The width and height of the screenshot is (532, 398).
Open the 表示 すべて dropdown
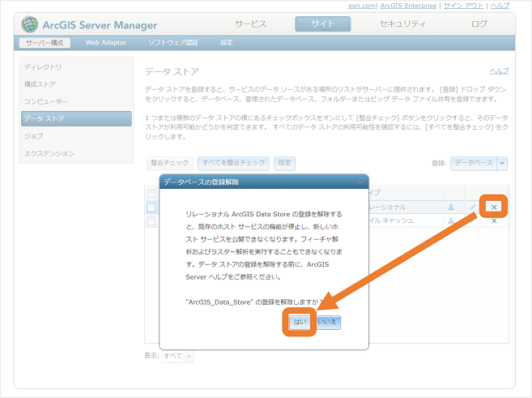pyautogui.click(x=177, y=356)
